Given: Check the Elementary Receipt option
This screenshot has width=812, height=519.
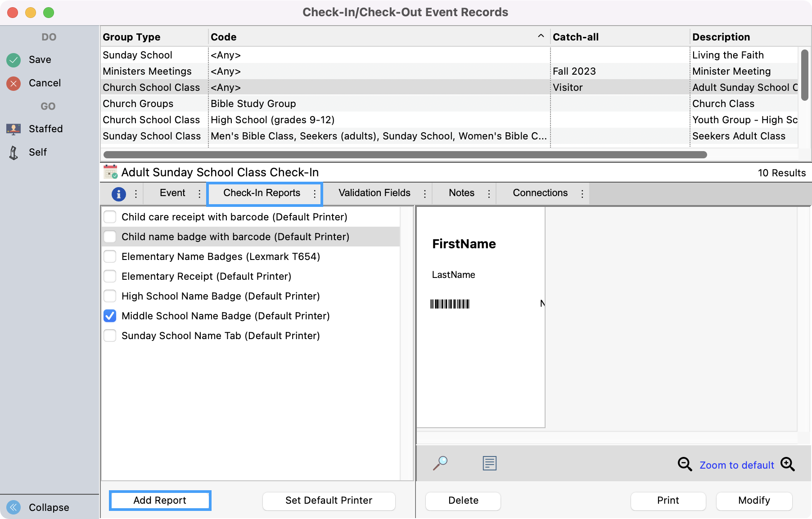Looking at the screenshot, I should tap(109, 276).
